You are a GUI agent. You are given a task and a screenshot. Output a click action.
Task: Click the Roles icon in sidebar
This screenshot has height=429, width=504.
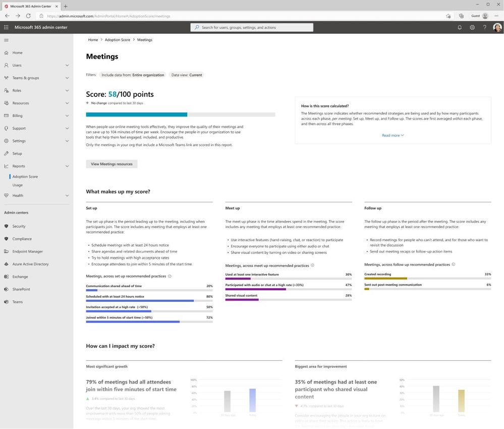[x=6, y=90]
